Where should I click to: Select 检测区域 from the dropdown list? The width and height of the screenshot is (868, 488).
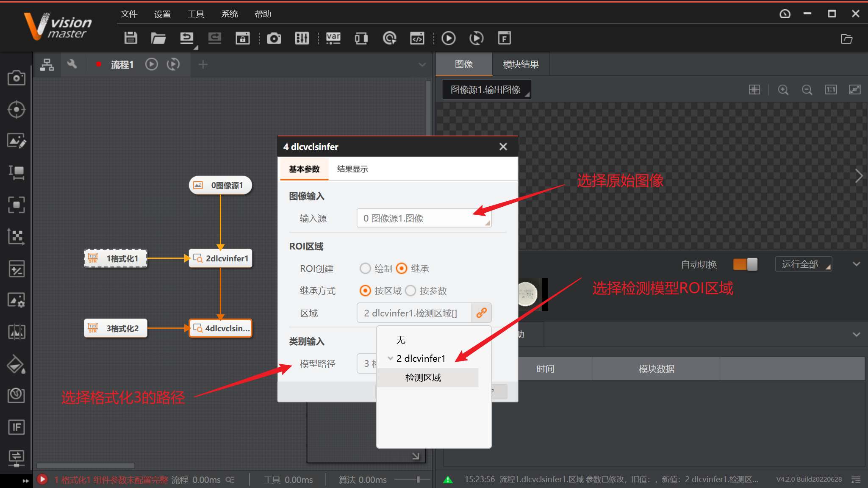point(423,377)
